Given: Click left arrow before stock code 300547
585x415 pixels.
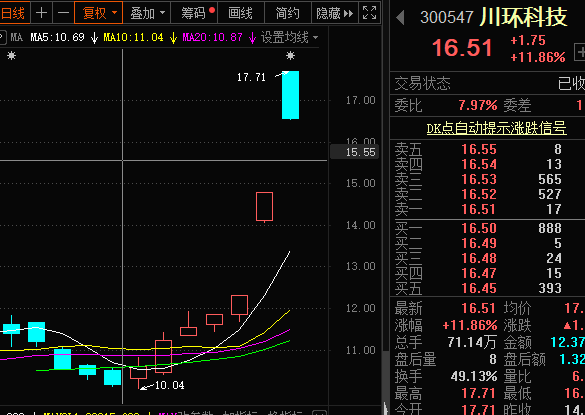Looking at the screenshot, I should 400,18.
